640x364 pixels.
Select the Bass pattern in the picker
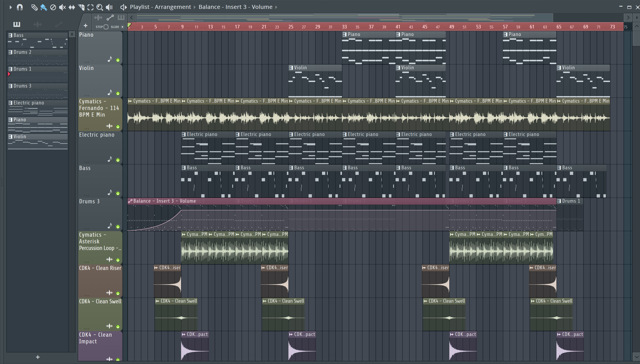click(x=38, y=40)
